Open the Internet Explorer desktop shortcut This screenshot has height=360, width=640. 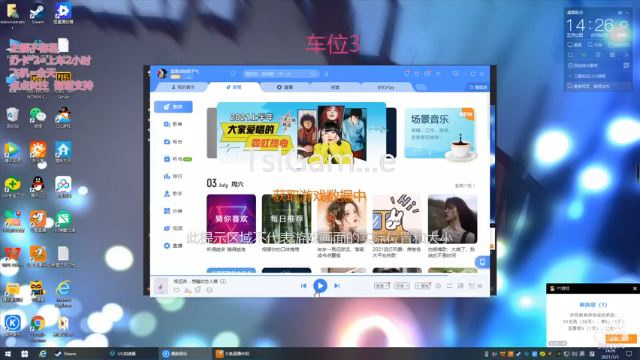click(x=63, y=294)
